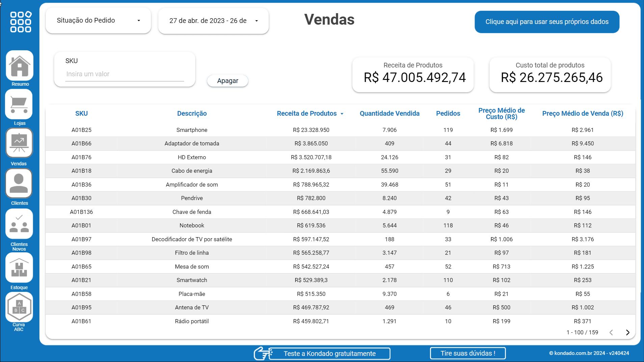Click the Kondado grid logo icon
Image resolution: width=644 pixels, height=362 pixels.
tap(20, 22)
